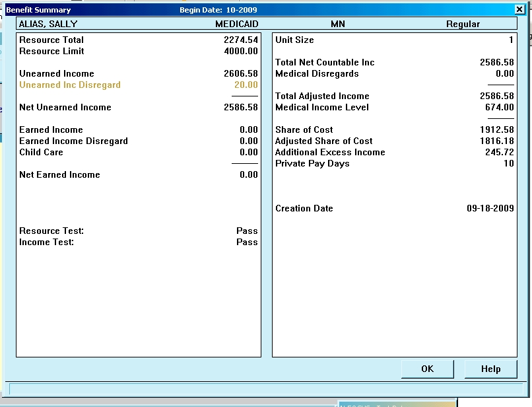The height and width of the screenshot is (407, 532).
Task: Select the Child Care label
Action: [x=41, y=152]
